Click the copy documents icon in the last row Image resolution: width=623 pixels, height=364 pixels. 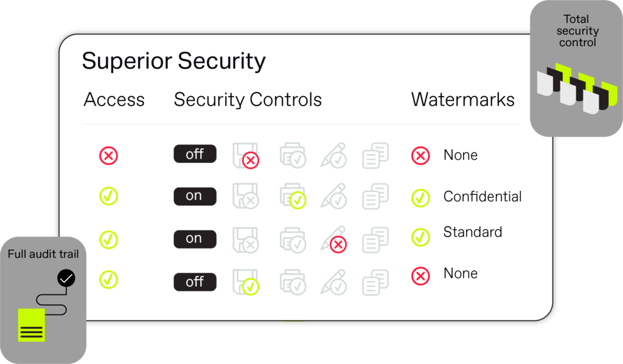375,283
